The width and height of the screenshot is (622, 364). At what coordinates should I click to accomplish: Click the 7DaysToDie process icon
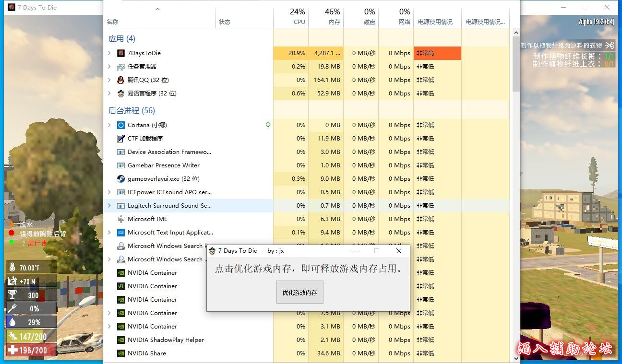(121, 53)
